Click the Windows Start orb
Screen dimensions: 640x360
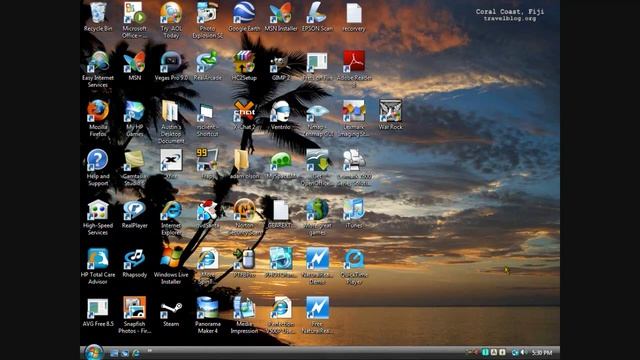pyautogui.click(x=93, y=352)
